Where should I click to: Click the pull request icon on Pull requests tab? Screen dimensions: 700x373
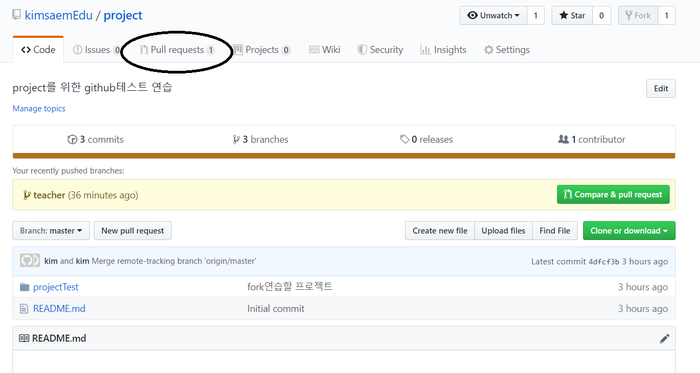tap(144, 50)
